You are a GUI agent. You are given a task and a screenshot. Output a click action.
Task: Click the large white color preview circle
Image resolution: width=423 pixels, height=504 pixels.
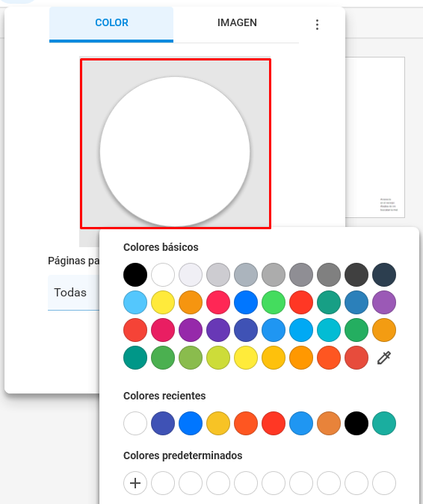point(175,152)
